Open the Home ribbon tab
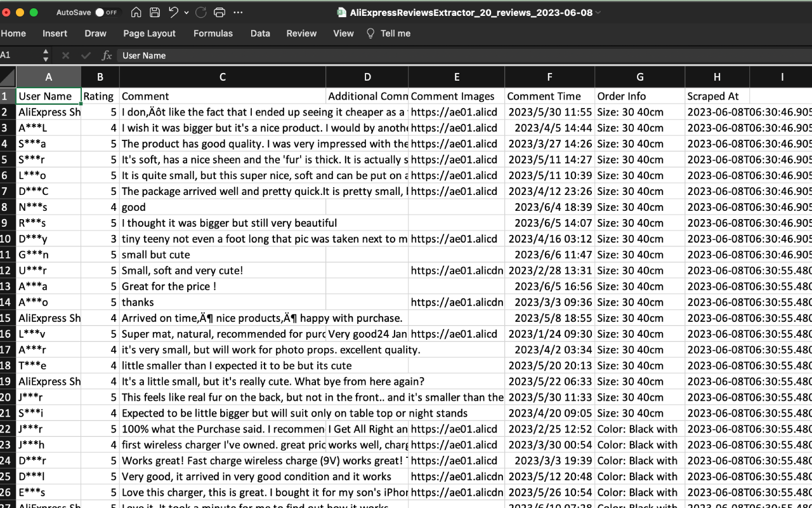812x508 pixels. coord(13,33)
